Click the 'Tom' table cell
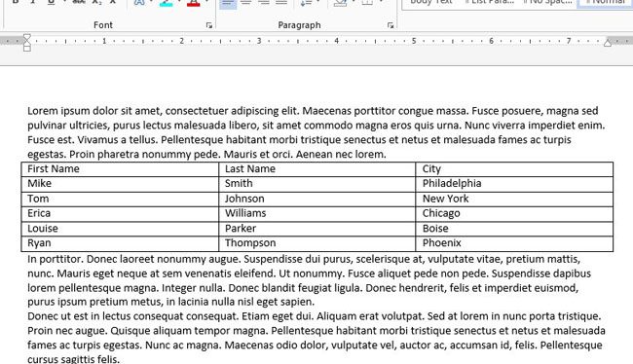Screen dimensions: 633x364 point(120,199)
